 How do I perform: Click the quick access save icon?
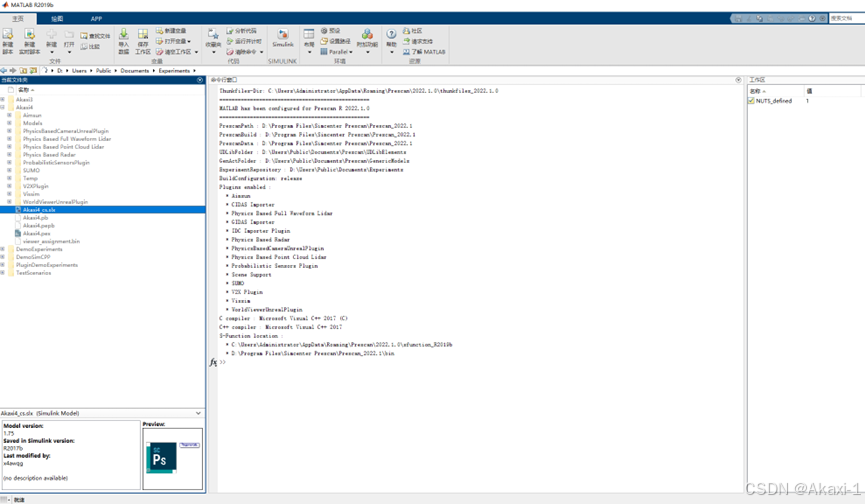click(738, 18)
